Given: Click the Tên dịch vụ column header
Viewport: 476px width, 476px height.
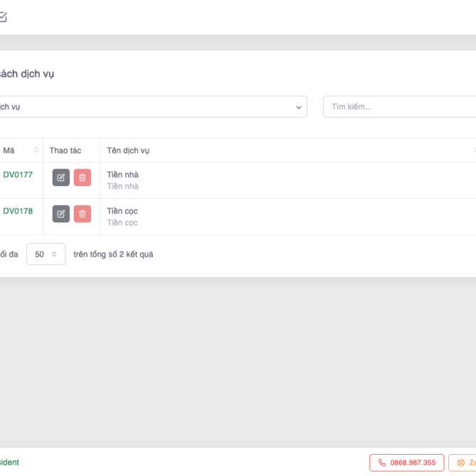Looking at the screenshot, I should [x=128, y=151].
